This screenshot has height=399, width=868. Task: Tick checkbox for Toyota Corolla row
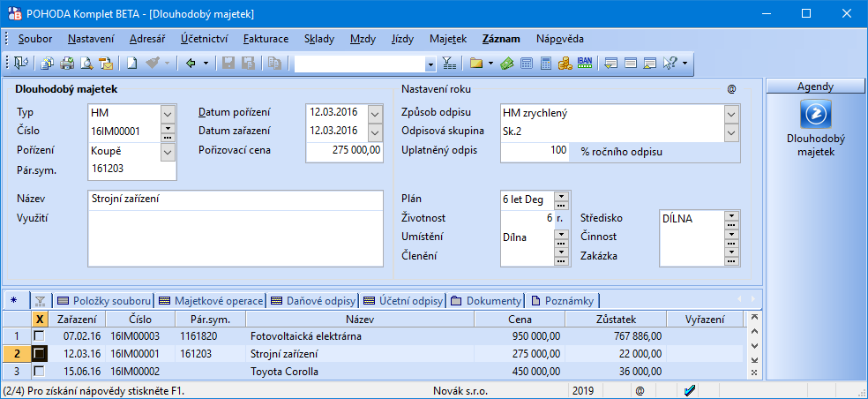point(40,371)
